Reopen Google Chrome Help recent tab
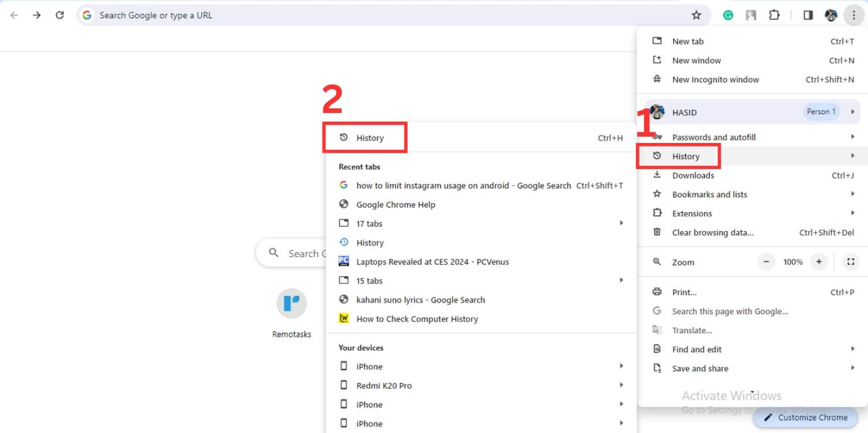This screenshot has height=433, width=868. coord(481,205)
